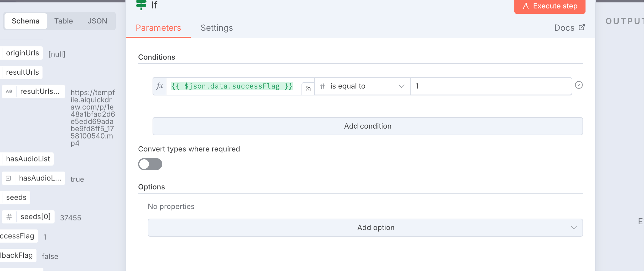Click the boolean type icon beside hasAudioL...
This screenshot has width=644, height=271.
(x=8, y=178)
